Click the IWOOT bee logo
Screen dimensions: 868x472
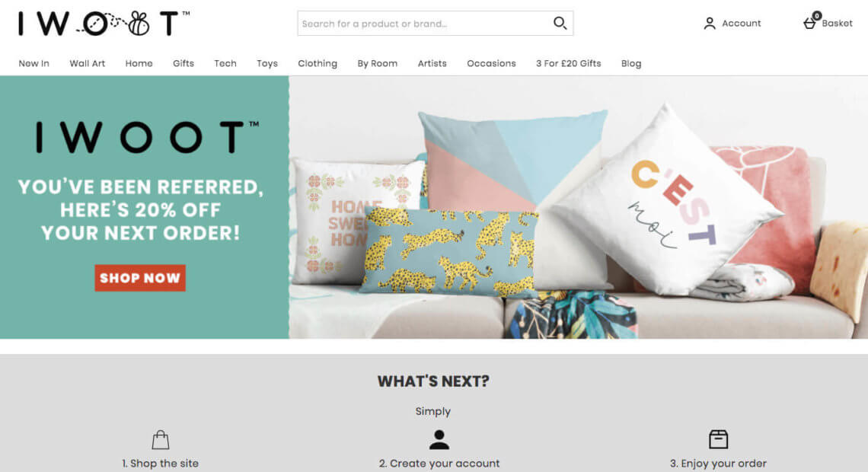[x=104, y=24]
